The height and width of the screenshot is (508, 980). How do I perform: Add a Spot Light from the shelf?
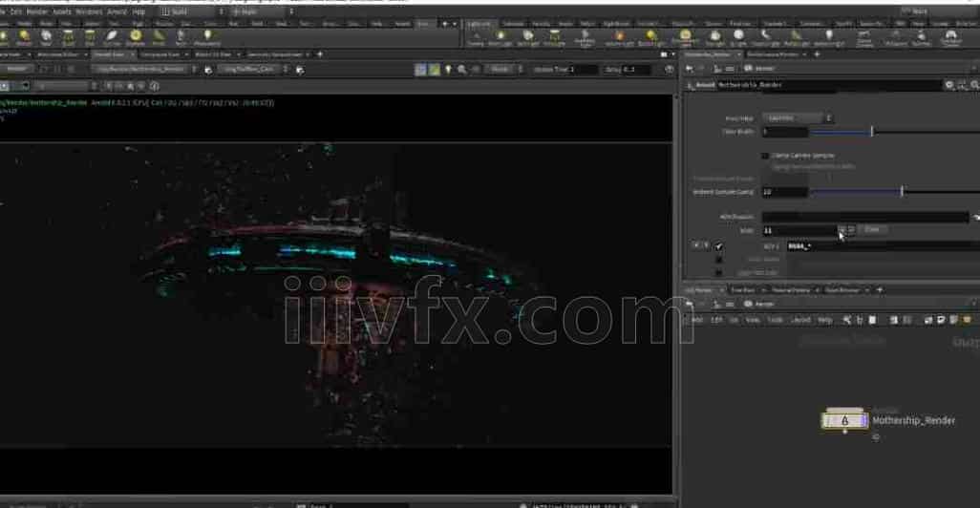click(528, 37)
